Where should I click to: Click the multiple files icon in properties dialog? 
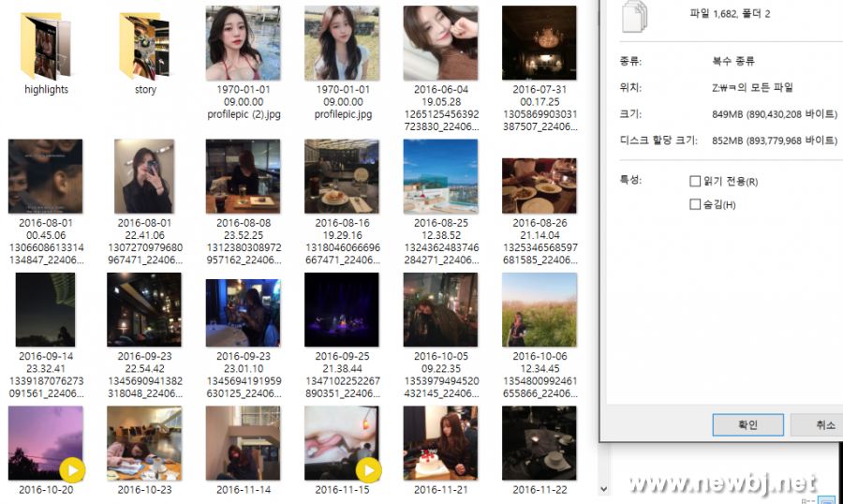[x=636, y=17]
